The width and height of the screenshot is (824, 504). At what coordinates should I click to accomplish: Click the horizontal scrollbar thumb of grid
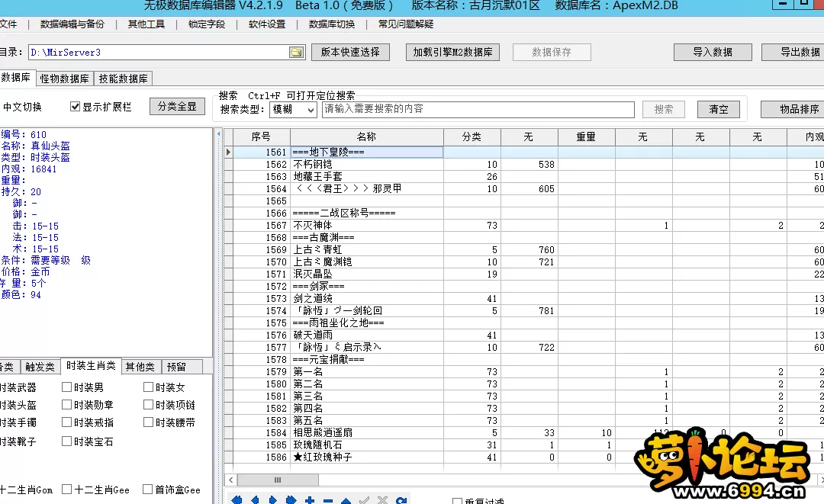click(278, 480)
